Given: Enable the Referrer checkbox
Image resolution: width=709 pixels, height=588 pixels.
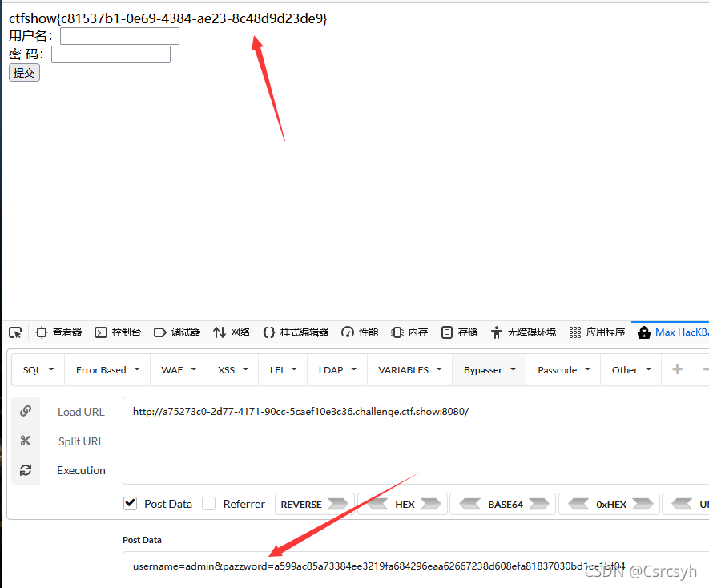Looking at the screenshot, I should (x=208, y=503).
